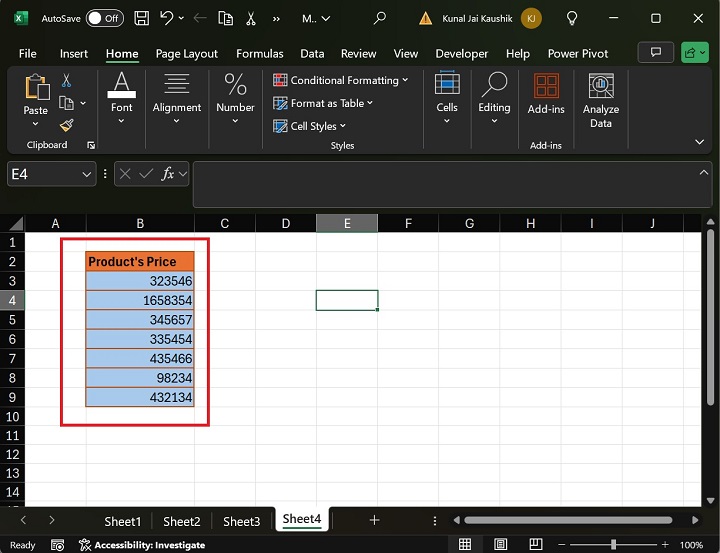The height and width of the screenshot is (553, 720).
Task: Click the Cut scissors icon in Clipboard
Action: pyautogui.click(x=67, y=81)
